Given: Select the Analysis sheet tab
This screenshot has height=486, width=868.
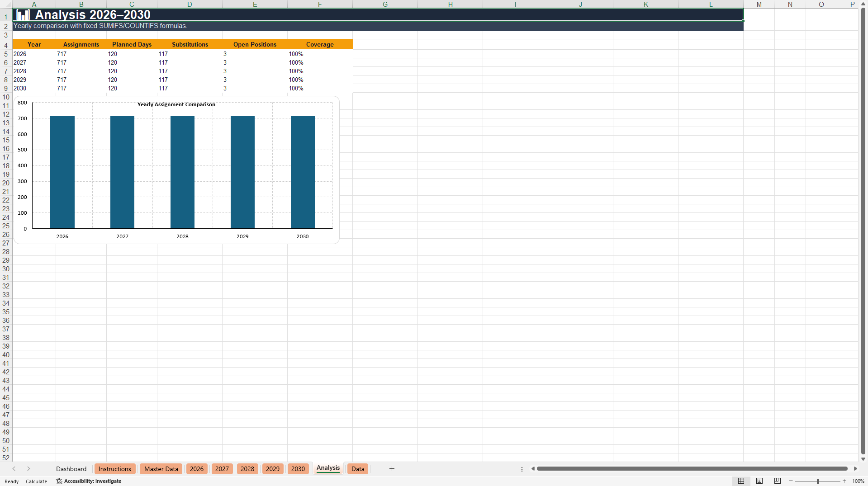Looking at the screenshot, I should tap(328, 468).
